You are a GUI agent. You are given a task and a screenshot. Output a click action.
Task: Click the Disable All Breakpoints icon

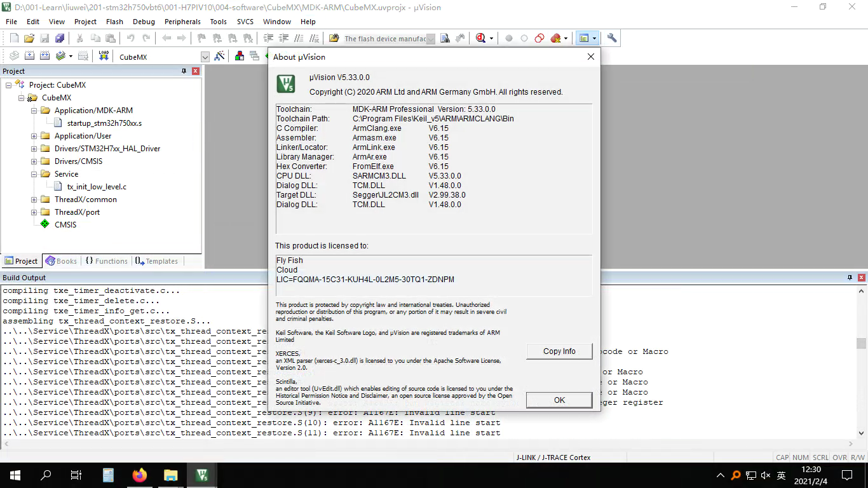coord(539,38)
